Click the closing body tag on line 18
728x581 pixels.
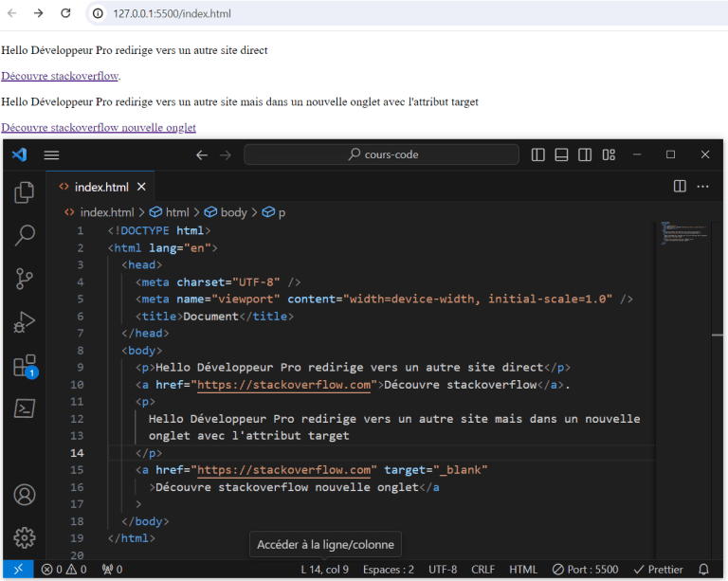point(145,521)
